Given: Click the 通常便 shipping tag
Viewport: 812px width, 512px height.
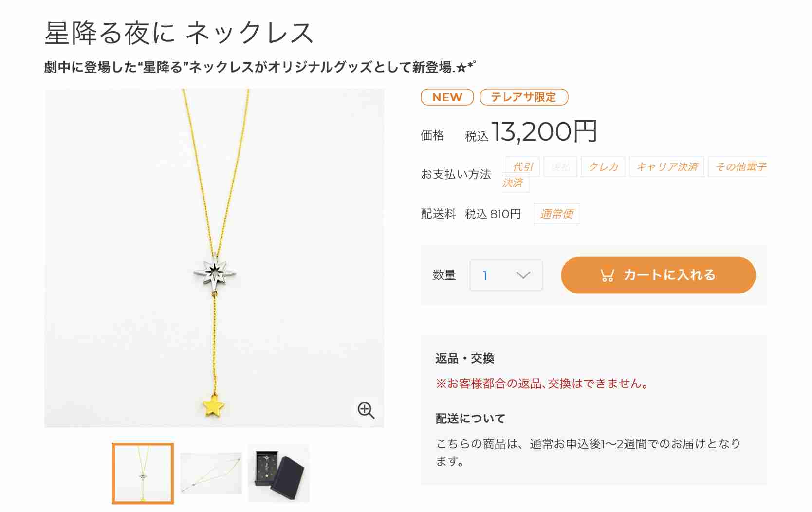Looking at the screenshot, I should [x=557, y=214].
